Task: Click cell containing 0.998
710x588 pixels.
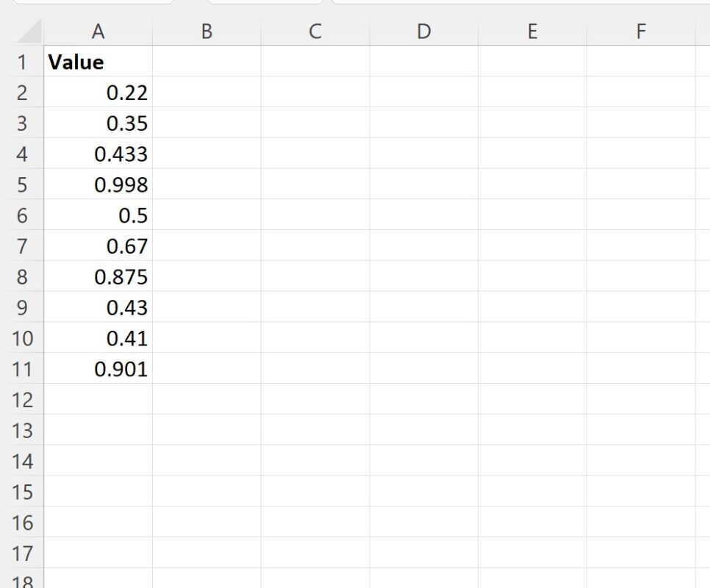Action: (x=98, y=185)
